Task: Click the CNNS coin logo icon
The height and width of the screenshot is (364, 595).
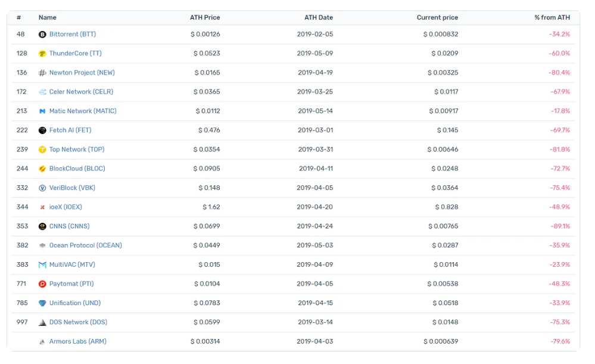Action: [42, 226]
